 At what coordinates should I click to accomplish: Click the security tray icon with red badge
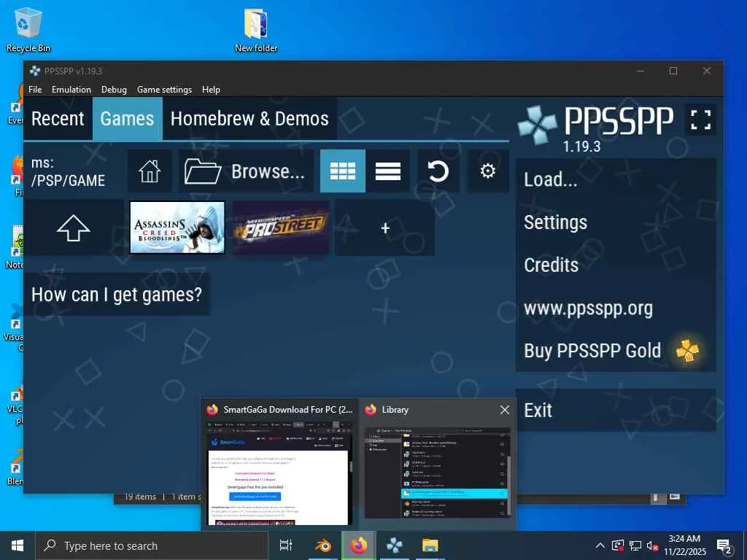pos(618,545)
